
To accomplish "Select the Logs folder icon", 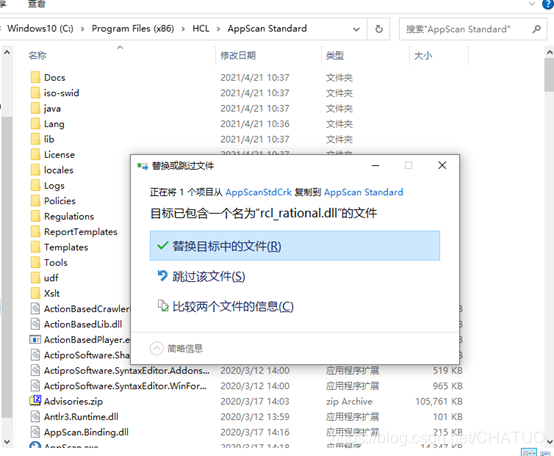I will coord(35,185).
